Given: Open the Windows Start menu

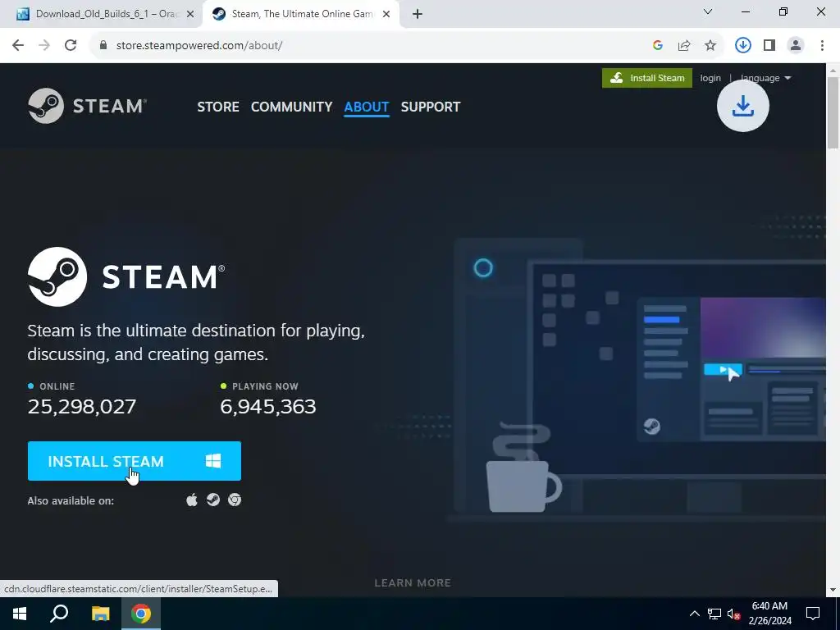Looking at the screenshot, I should 20,614.
